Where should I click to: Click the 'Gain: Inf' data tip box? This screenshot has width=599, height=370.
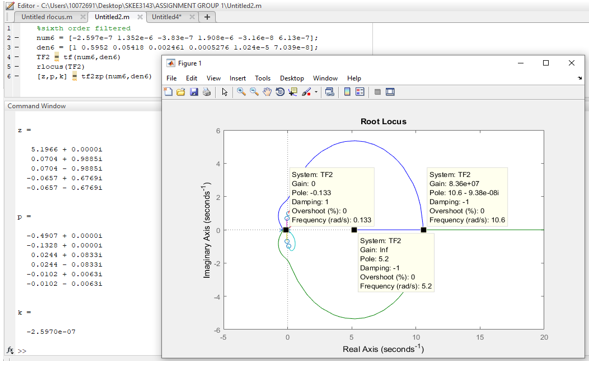396,263
